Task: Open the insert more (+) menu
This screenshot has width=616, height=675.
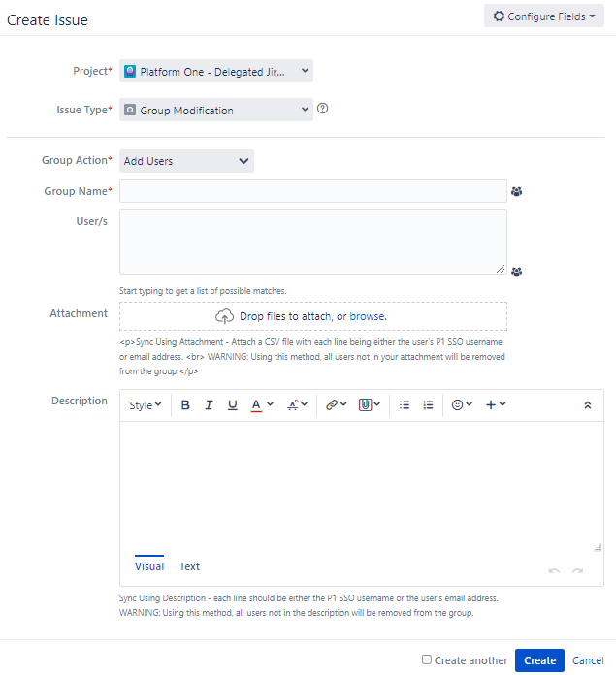Action: tap(496, 405)
